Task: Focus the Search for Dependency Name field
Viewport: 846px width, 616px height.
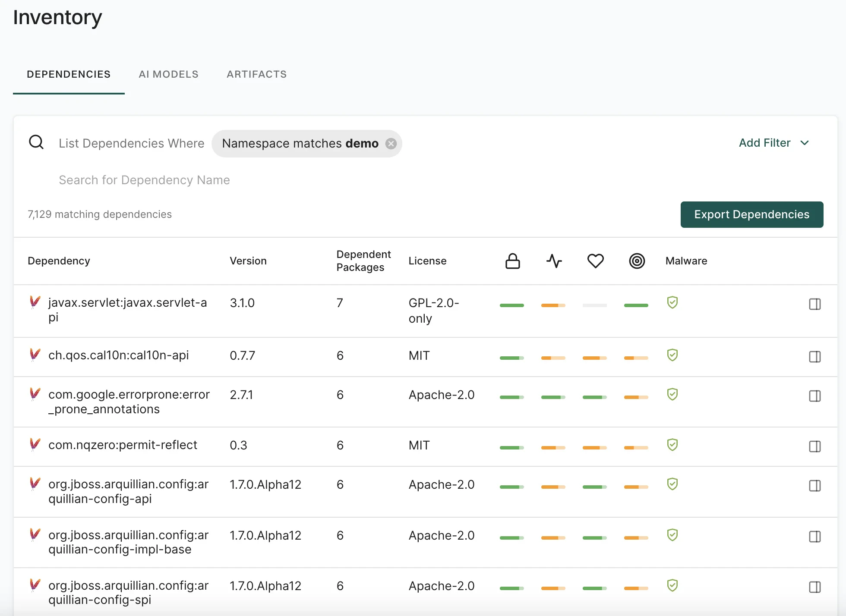Action: 144,180
